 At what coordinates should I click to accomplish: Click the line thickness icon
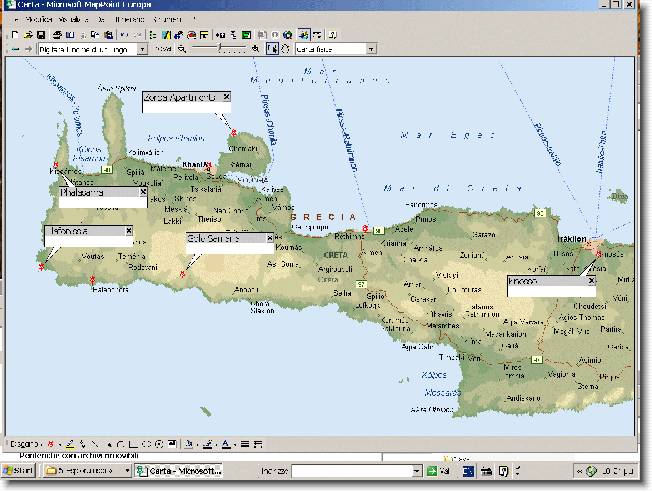click(x=245, y=444)
